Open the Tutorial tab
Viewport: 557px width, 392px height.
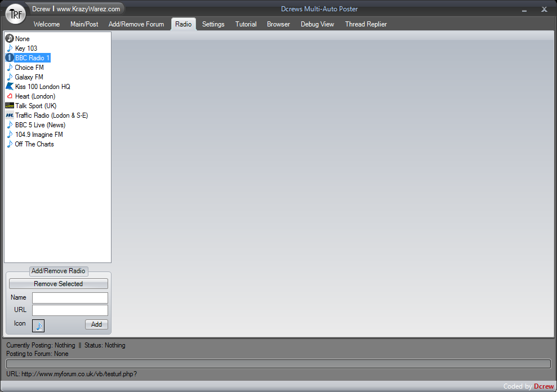[246, 24]
